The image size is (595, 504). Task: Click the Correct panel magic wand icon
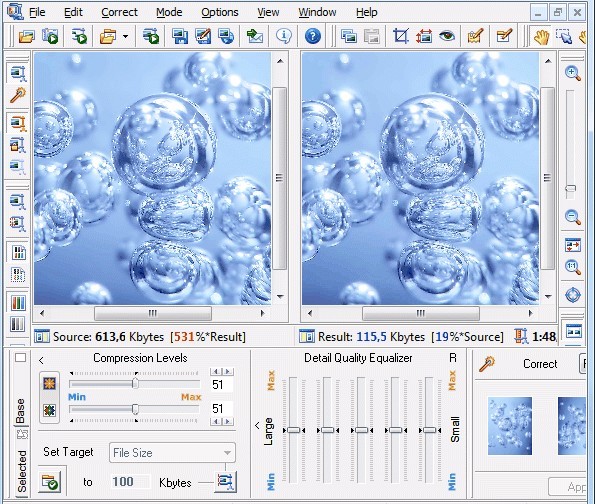coord(487,364)
